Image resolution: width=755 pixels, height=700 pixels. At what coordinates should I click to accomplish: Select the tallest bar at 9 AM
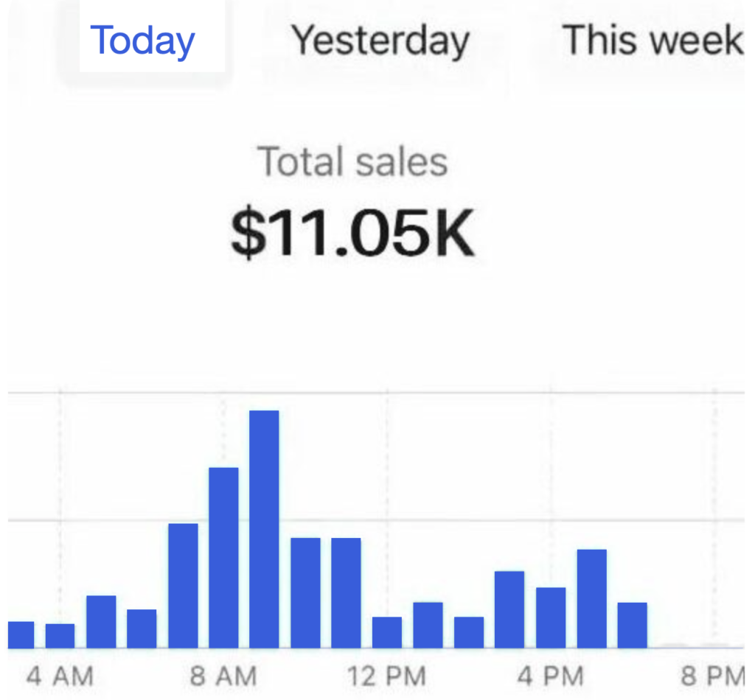(264, 529)
